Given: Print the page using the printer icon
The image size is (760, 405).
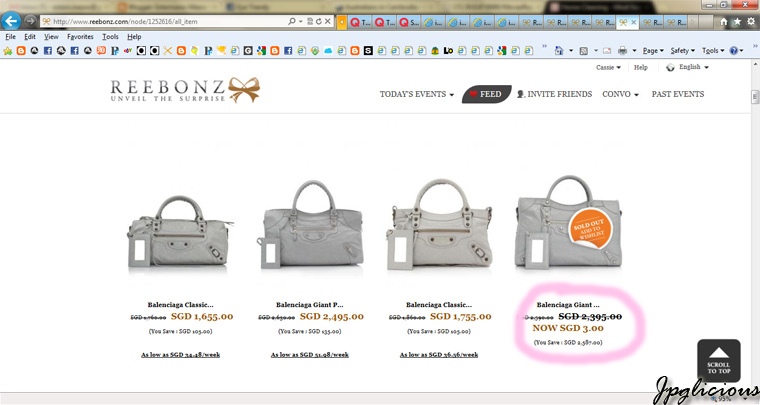Looking at the screenshot, I should [622, 51].
